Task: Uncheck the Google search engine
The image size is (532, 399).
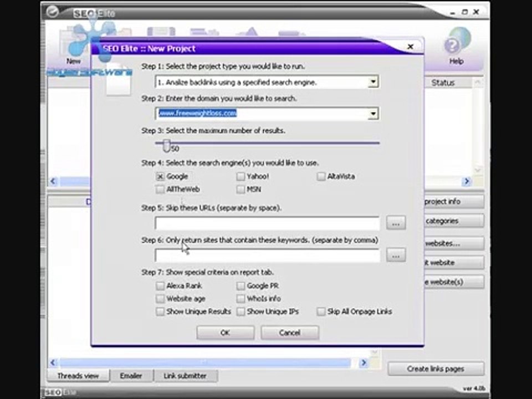Action: (160, 176)
